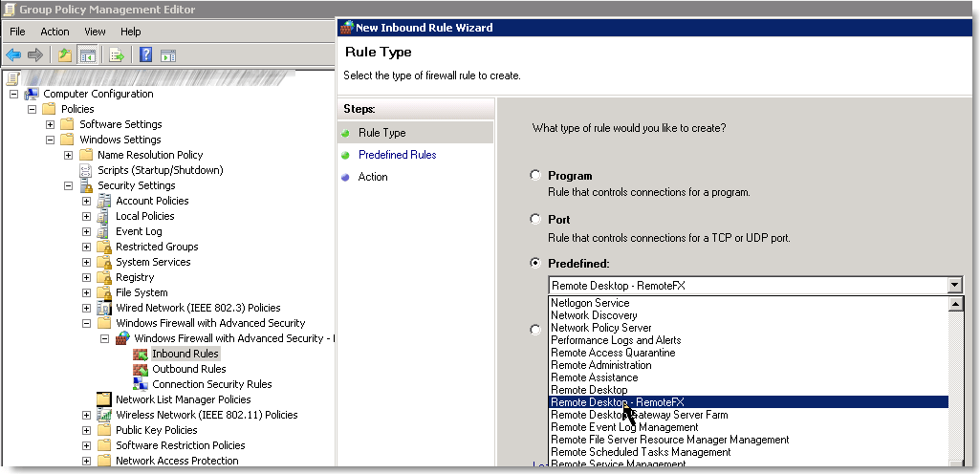980x474 pixels.
Task: Toggle the Show/Hide Console Tree icon
Action: tap(86, 55)
